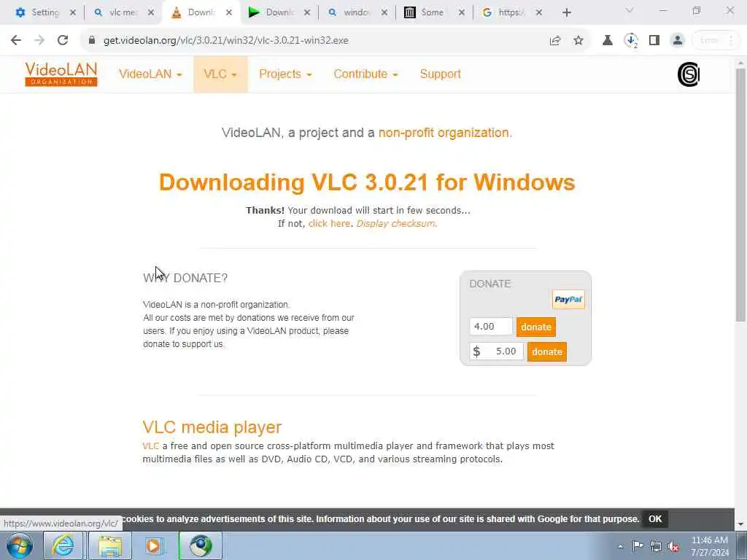Click the taskbar clock and date

click(x=710, y=546)
